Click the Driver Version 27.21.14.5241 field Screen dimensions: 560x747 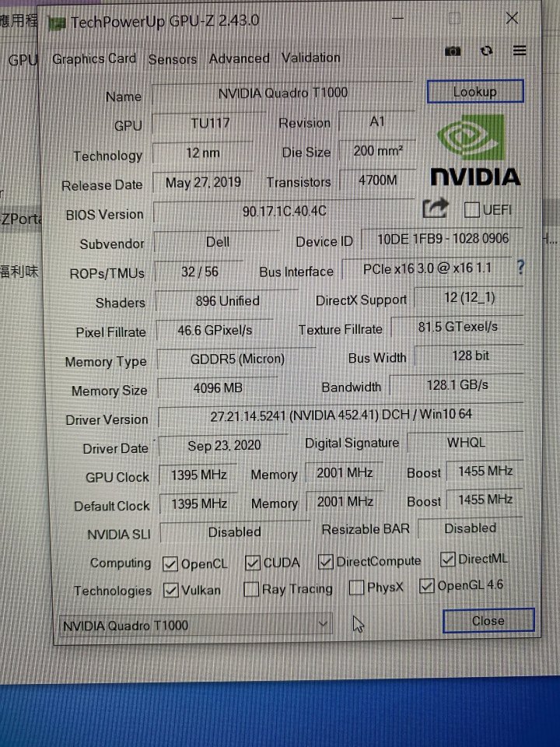[341, 416]
